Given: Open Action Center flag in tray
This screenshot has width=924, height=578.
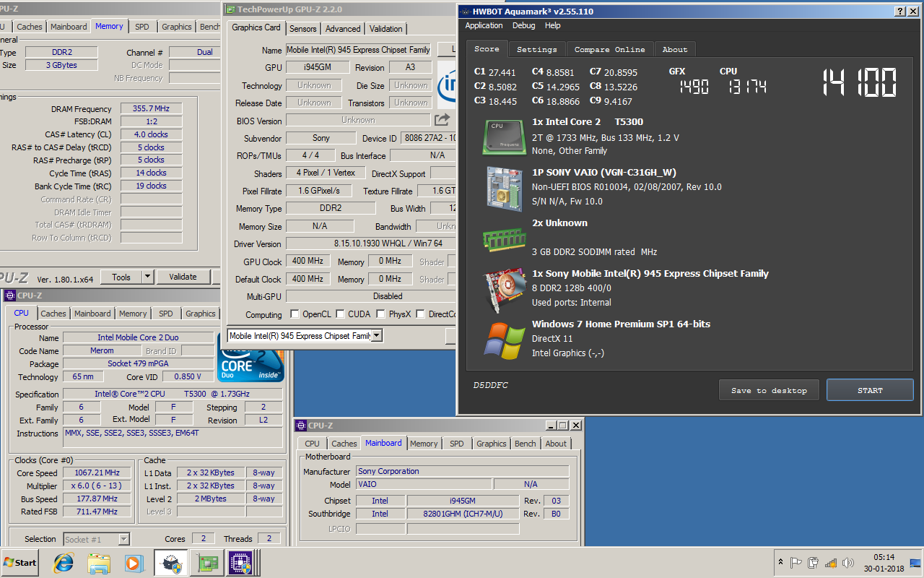Looking at the screenshot, I should (x=796, y=563).
